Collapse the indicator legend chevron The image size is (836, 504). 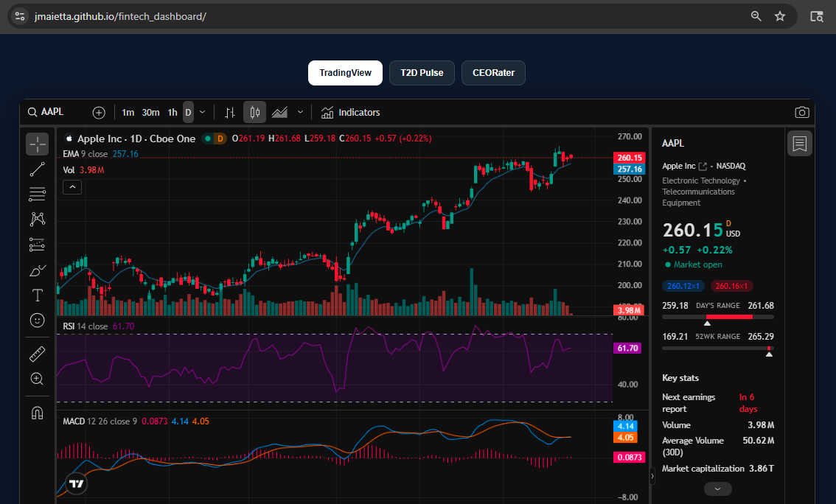pos(72,187)
